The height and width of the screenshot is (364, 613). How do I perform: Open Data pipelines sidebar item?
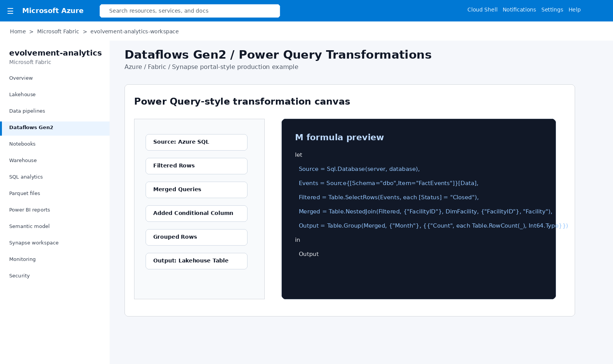pyautogui.click(x=55, y=111)
